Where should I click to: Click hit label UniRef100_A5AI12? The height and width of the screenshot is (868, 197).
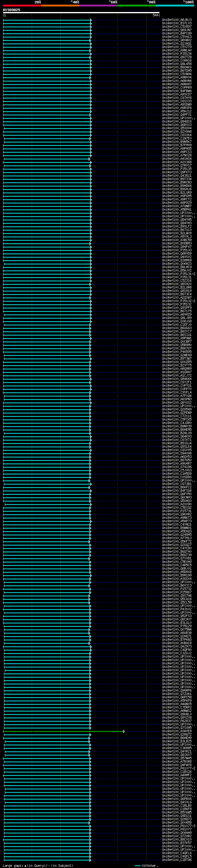pyautogui.click(x=176, y=111)
